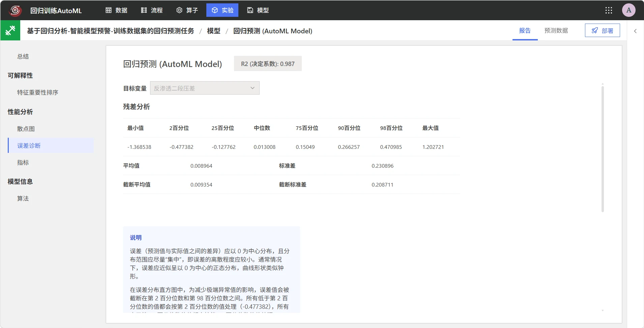
Task: Open 指标 in sidebar
Action: 23,162
